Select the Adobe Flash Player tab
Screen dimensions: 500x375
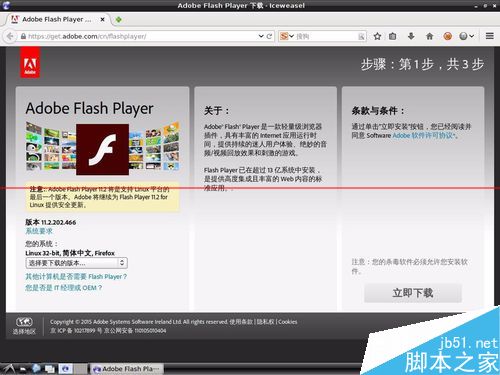pyautogui.click(x=57, y=19)
